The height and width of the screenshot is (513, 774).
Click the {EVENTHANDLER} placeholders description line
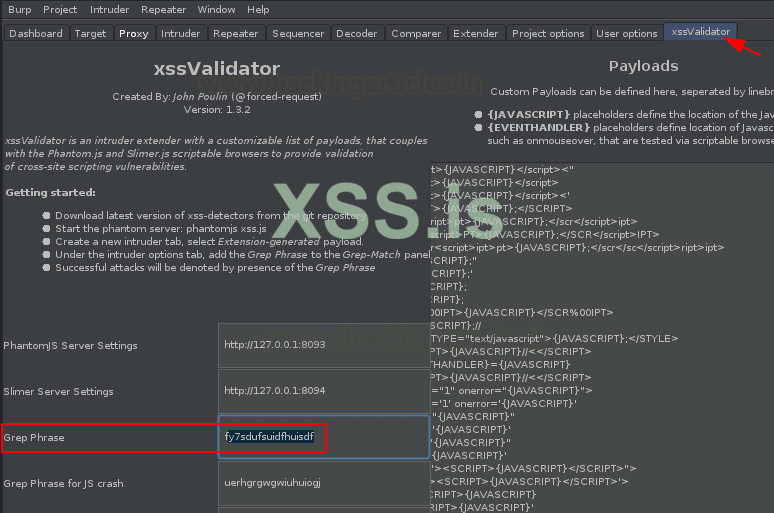pyautogui.click(x=630, y=127)
